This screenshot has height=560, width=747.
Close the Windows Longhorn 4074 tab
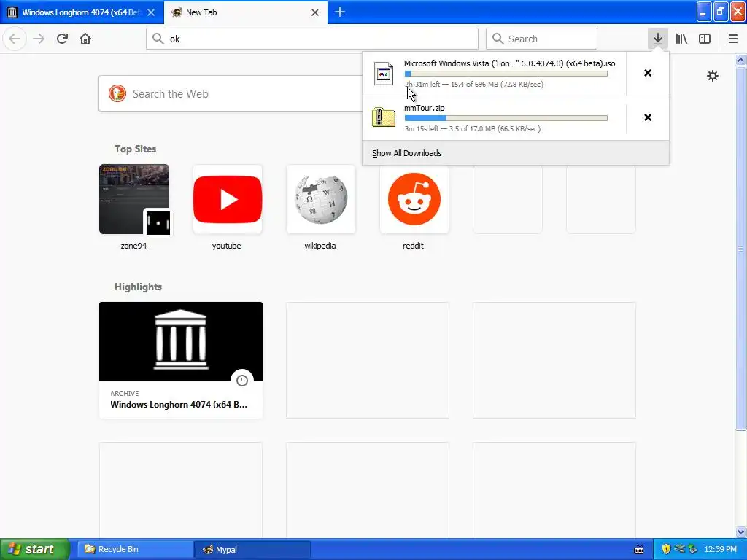[x=151, y=12]
